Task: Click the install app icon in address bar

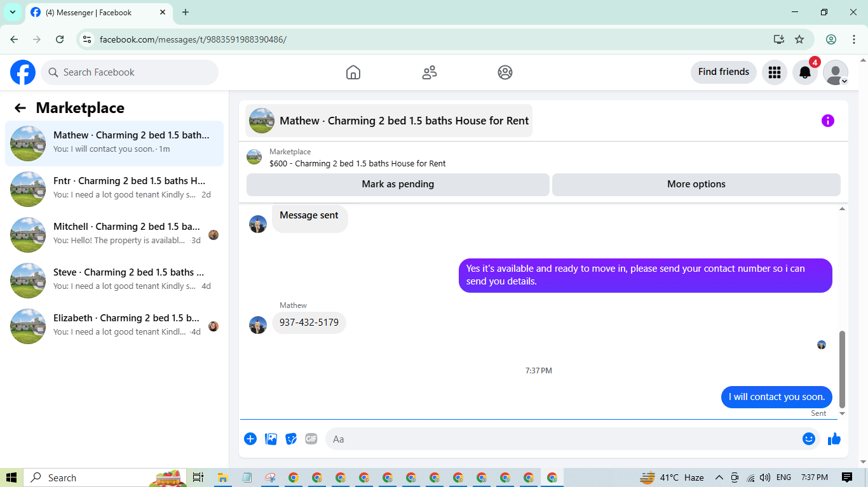Action: point(779,39)
